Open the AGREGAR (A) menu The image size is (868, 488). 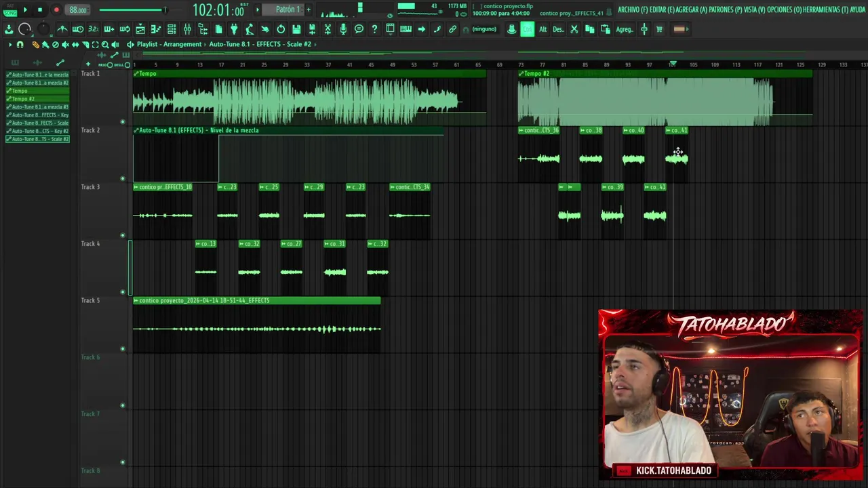(693, 9)
